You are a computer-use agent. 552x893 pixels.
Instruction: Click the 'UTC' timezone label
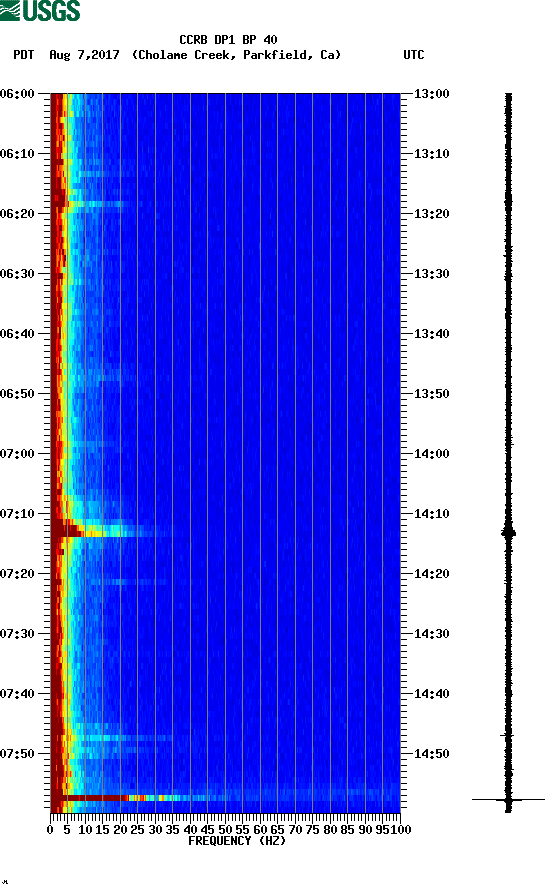click(x=414, y=55)
